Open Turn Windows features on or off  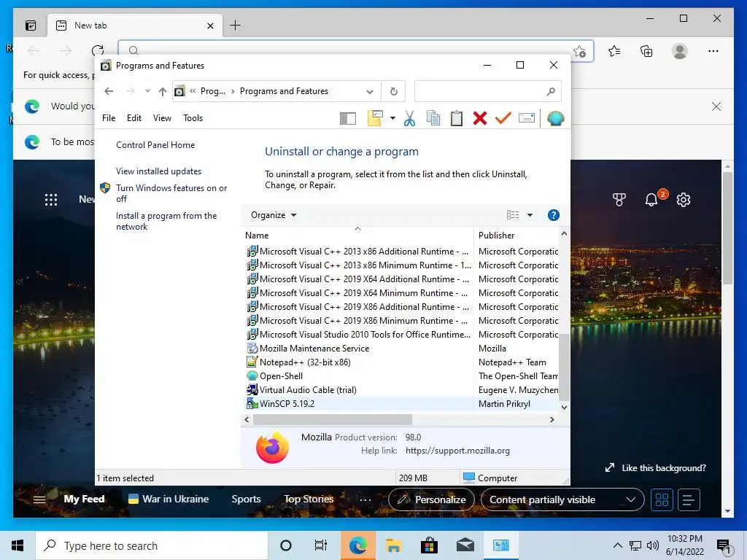pos(171,193)
